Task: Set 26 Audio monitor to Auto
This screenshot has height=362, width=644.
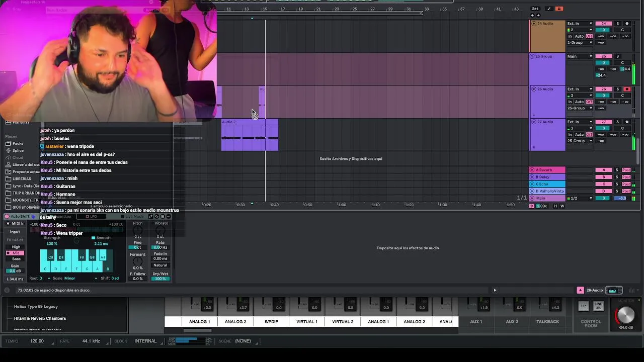Action: coord(579,102)
